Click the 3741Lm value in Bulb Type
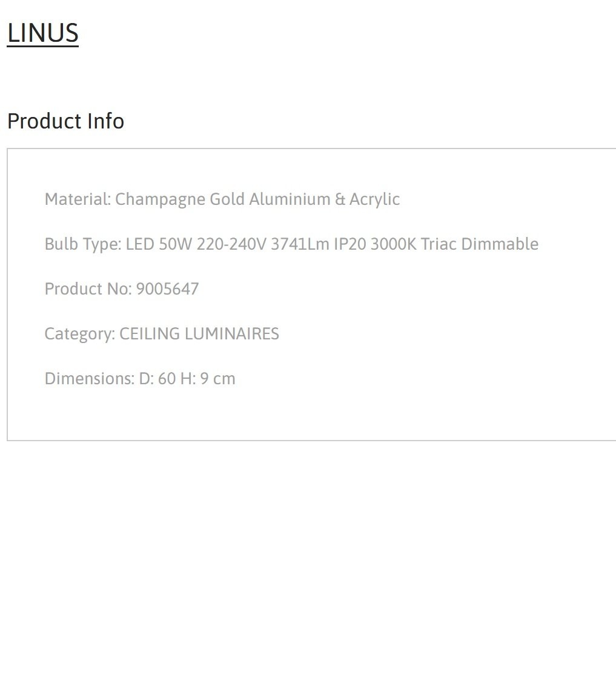 (x=300, y=244)
